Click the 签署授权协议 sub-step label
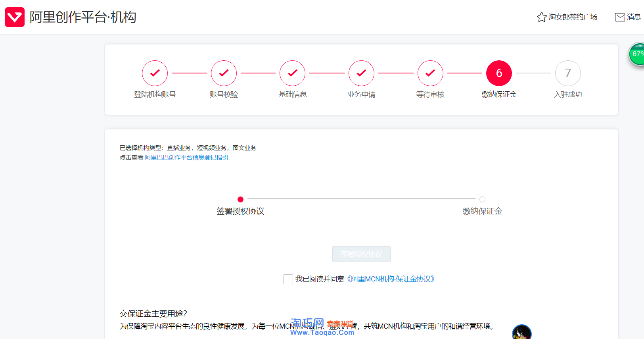 [x=240, y=211]
